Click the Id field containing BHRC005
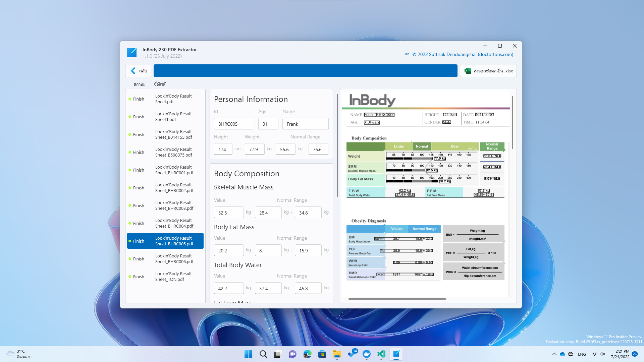The height and width of the screenshot is (362, 644). tap(234, 124)
